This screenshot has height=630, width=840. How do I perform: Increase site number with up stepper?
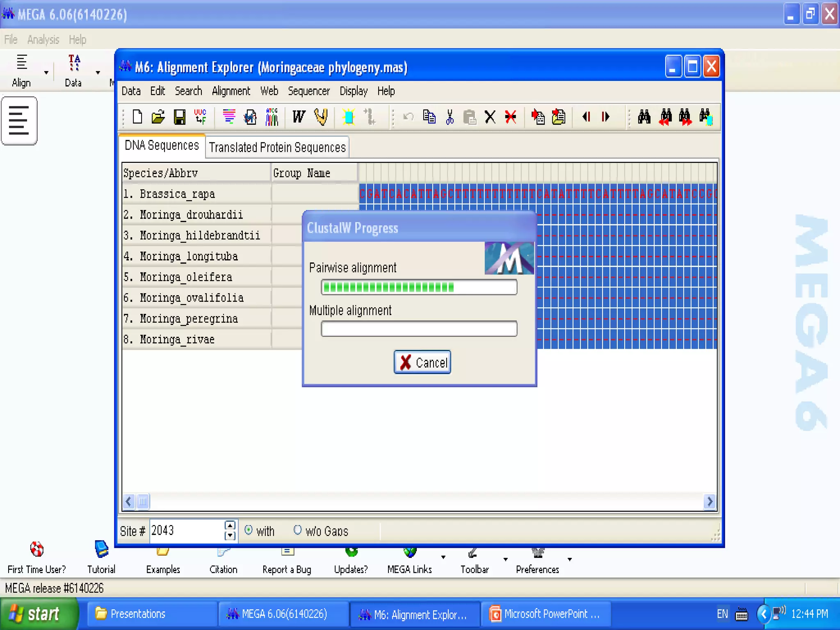click(230, 525)
